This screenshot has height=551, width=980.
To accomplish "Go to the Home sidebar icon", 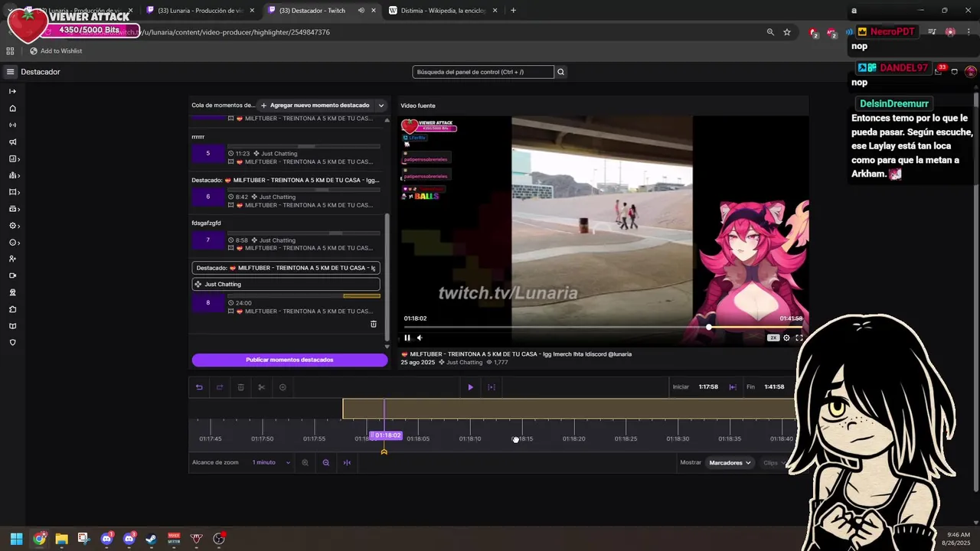I will pos(12,108).
